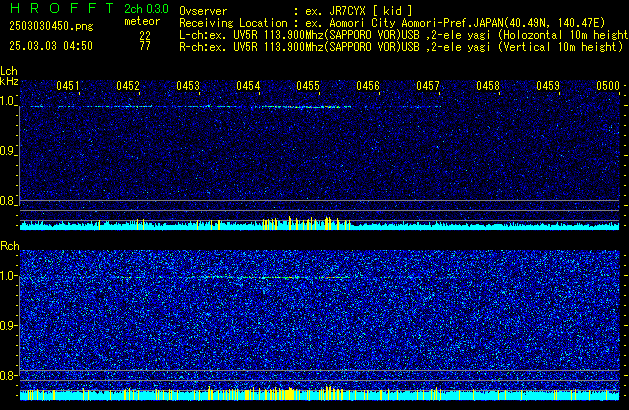Image resolution: width=629 pixels, height=410 pixels.
Task: Select the L-ch UV5R Holozontal yagi line
Action: 404,35
